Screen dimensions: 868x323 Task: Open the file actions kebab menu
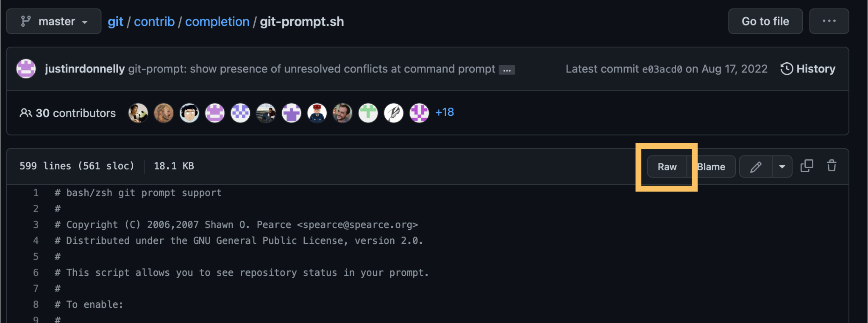click(x=829, y=21)
